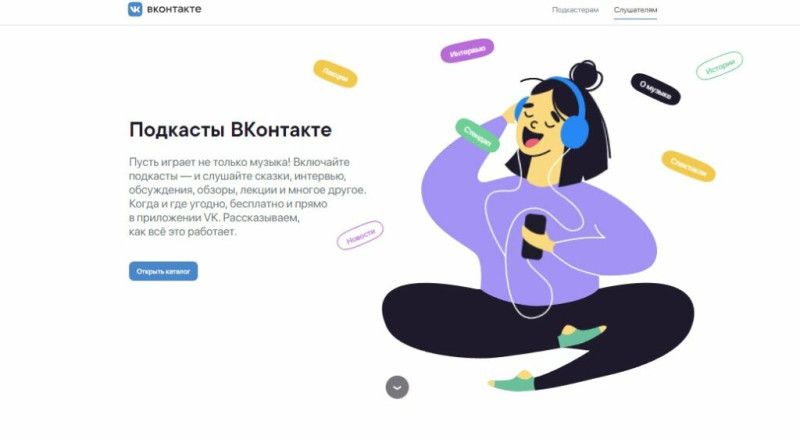Choose the outlined purple Новости tag
This screenshot has height=442, width=800.
coord(360,235)
